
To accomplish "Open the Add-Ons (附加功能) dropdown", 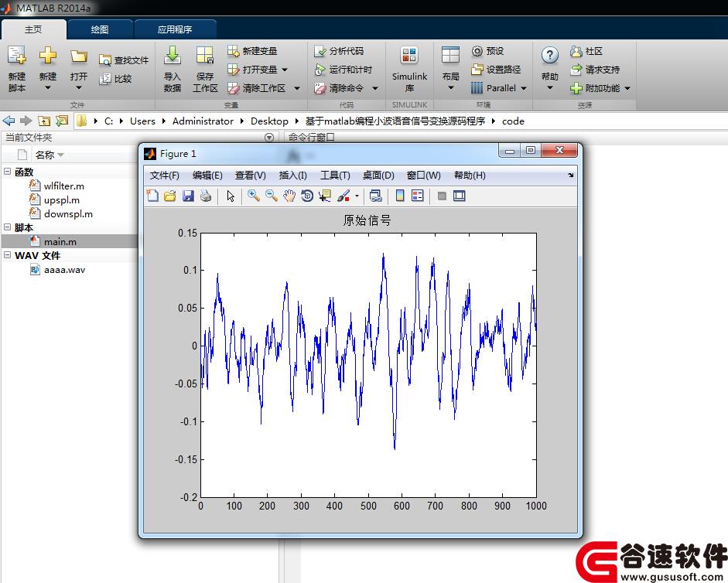I will 627,88.
